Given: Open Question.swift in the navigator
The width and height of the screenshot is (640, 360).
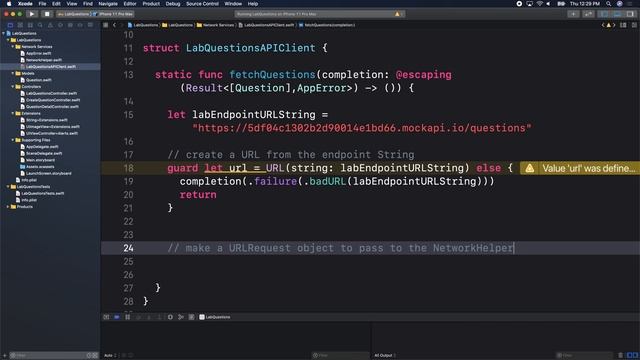Looking at the screenshot, I should tap(38, 80).
